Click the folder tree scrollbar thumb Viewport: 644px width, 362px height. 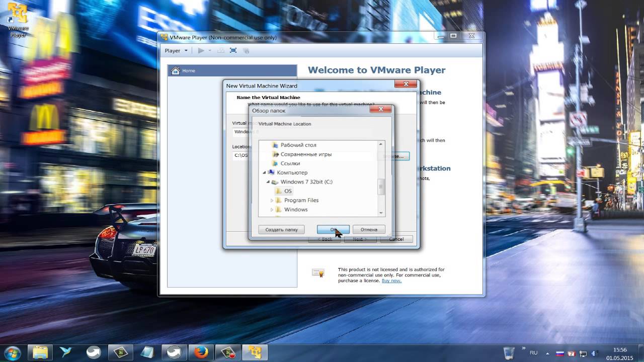coord(381,187)
